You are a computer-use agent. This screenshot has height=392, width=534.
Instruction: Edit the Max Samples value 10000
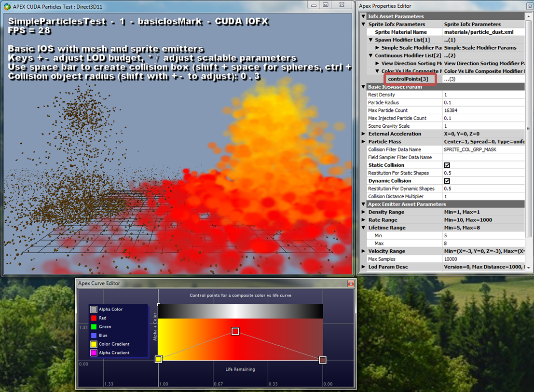pos(484,259)
